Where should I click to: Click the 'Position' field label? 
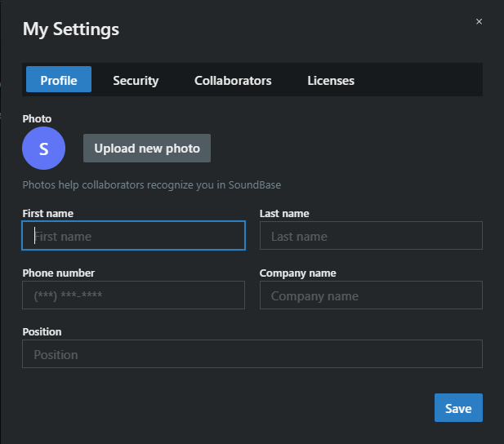(42, 332)
